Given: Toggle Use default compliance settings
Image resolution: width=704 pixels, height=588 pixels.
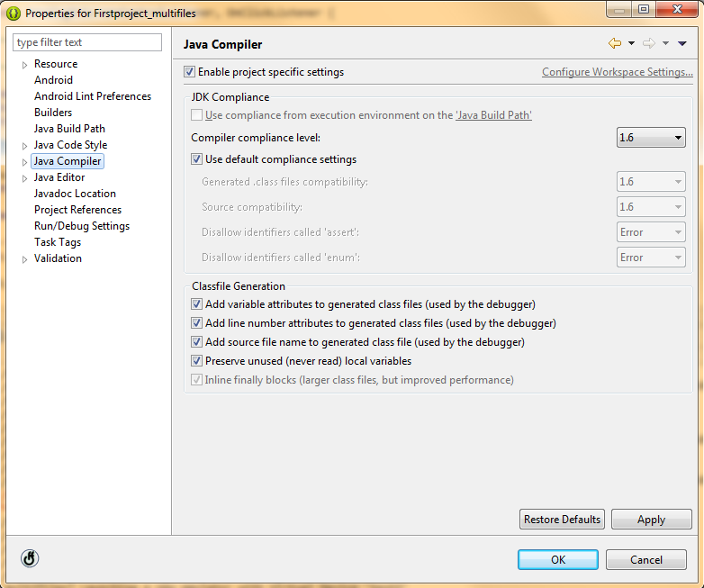Looking at the screenshot, I should [196, 159].
